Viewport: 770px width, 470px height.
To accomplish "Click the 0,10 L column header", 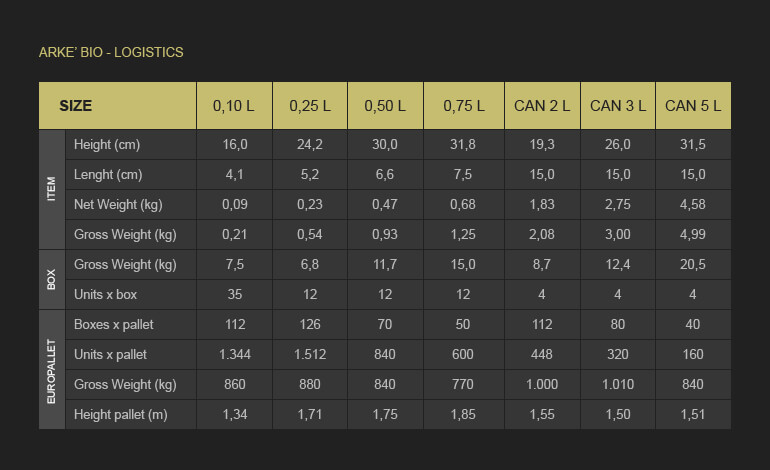I will [234, 106].
